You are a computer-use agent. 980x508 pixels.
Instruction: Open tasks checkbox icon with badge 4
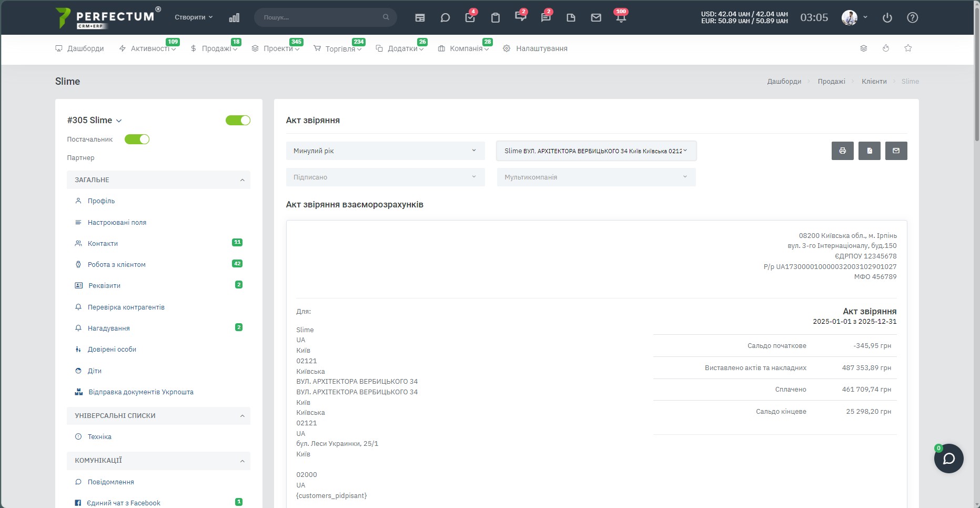[x=470, y=17]
